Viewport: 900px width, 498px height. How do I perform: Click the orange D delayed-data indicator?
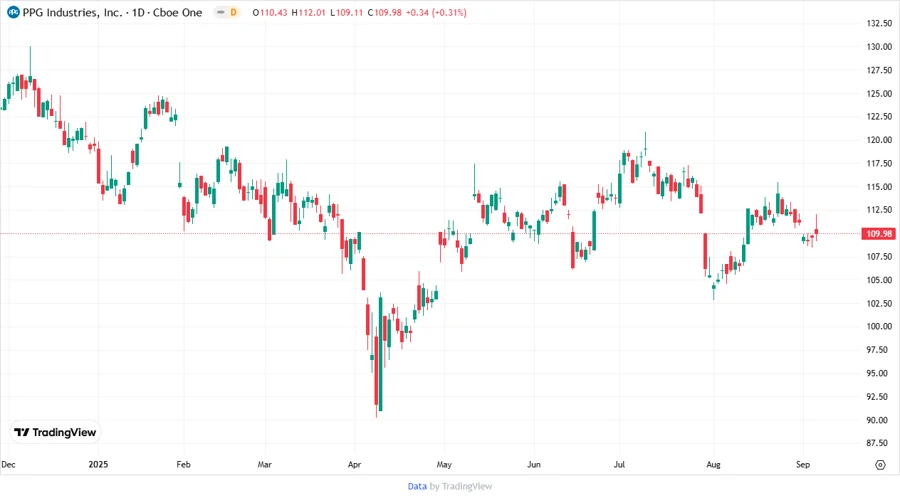[x=234, y=12]
